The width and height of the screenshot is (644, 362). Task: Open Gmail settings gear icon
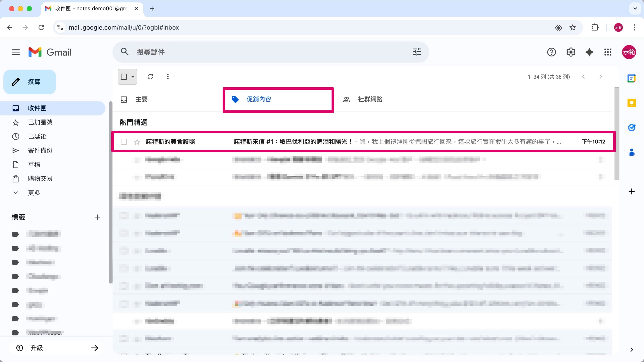coord(571,52)
